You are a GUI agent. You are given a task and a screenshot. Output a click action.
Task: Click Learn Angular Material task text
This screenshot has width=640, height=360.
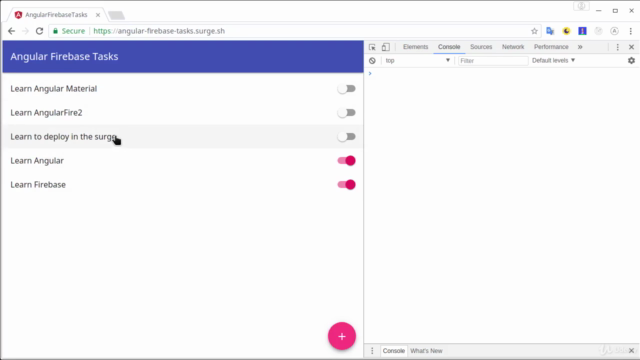[53, 89]
